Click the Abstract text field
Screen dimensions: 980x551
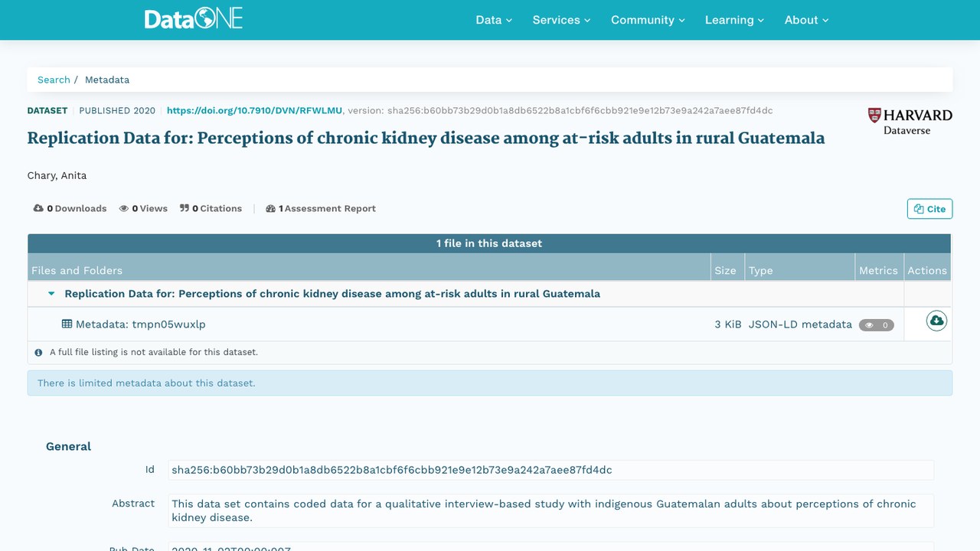[551, 510]
